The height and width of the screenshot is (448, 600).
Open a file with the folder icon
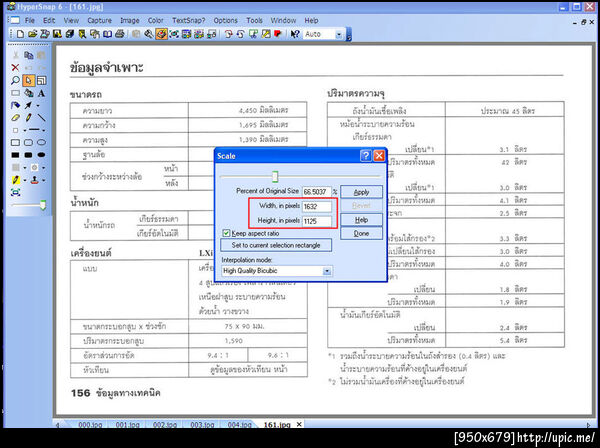(x=33, y=34)
